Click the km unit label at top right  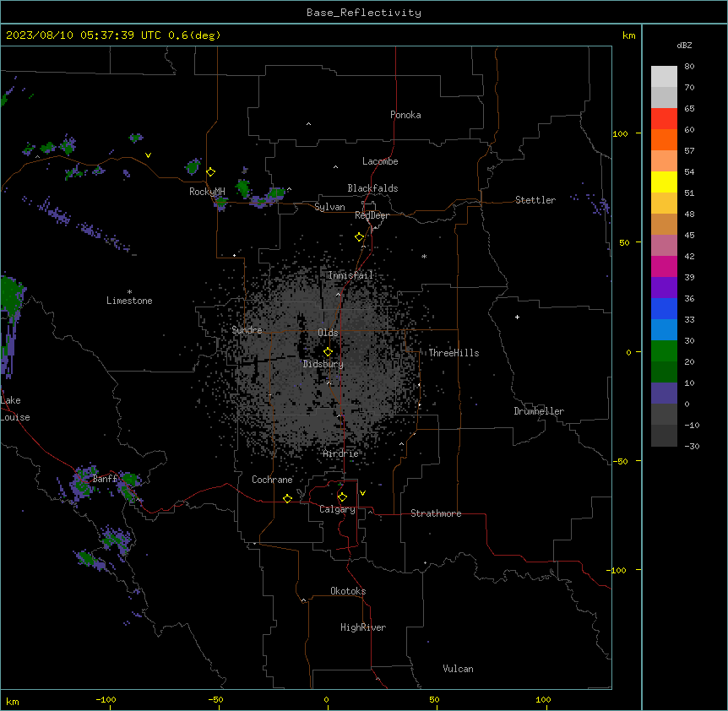click(628, 35)
